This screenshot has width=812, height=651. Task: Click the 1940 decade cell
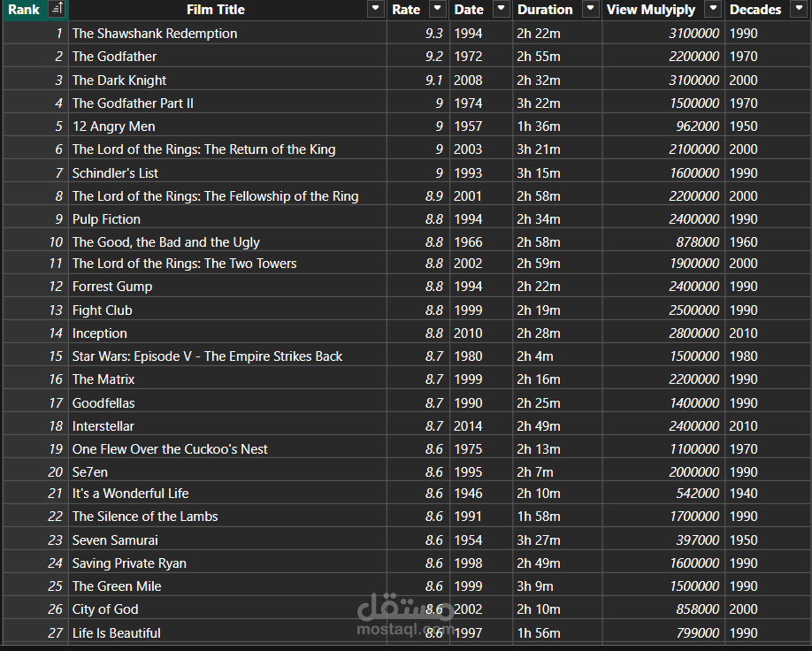tap(768, 493)
